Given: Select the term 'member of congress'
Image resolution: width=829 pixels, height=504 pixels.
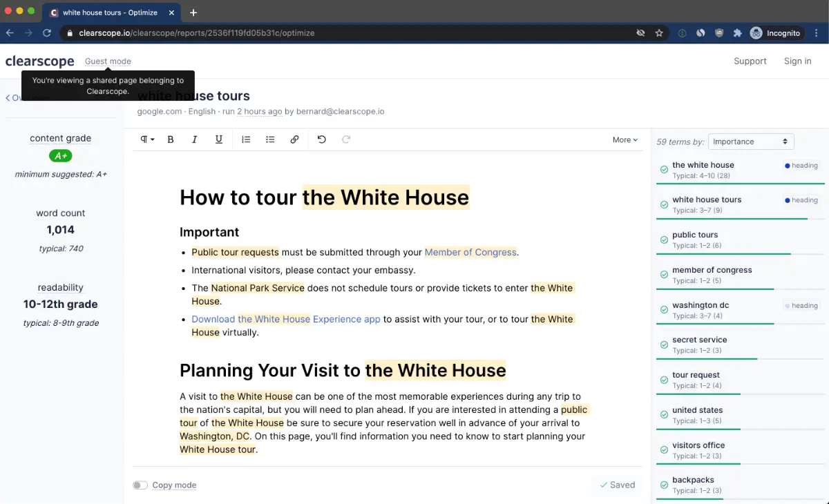Looking at the screenshot, I should 712,270.
